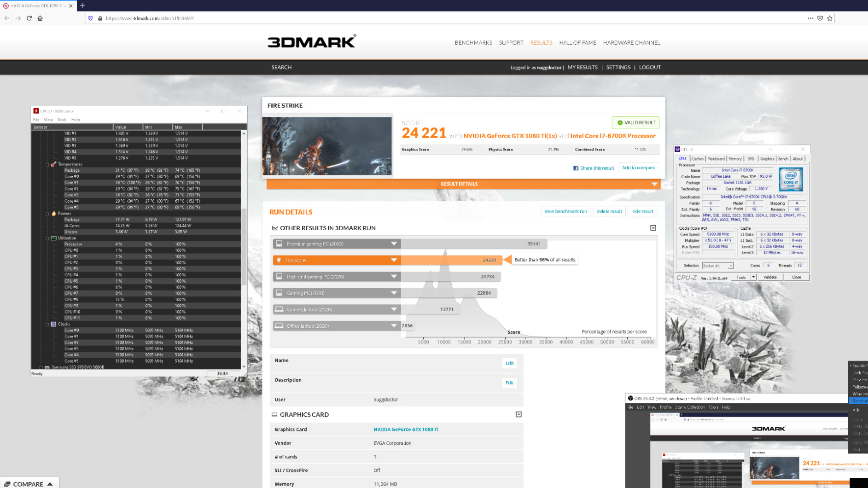
Task: Switch to SPD tab in CPU-Z
Action: click(751, 159)
